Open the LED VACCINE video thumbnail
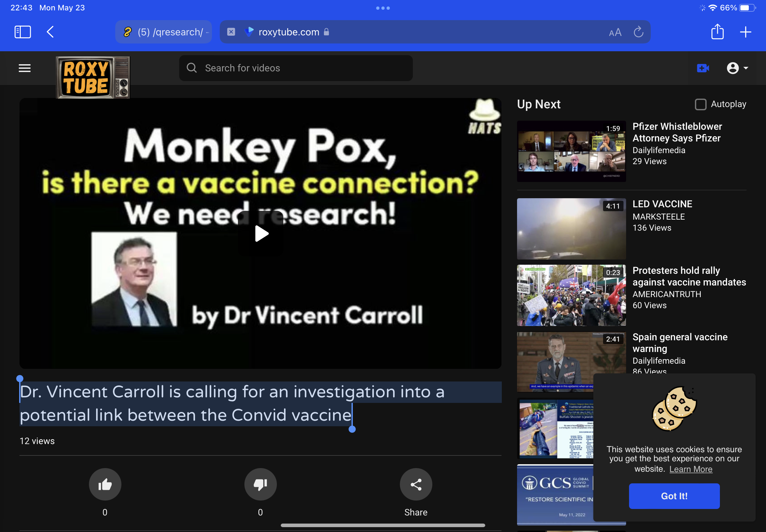Screen dimensions: 766x532 tap(571, 229)
